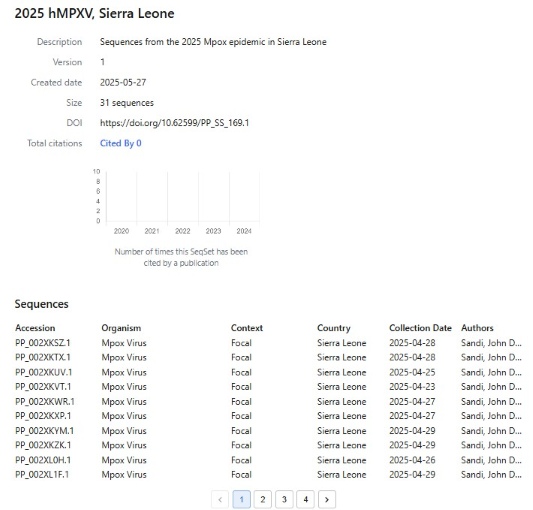Click the Sequences section heading
The width and height of the screenshot is (533, 510).
(41, 304)
